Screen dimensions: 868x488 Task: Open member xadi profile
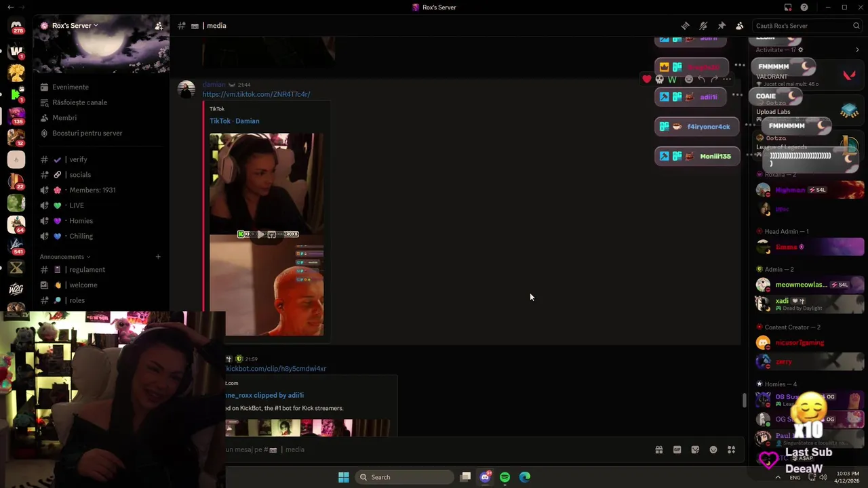(x=810, y=304)
